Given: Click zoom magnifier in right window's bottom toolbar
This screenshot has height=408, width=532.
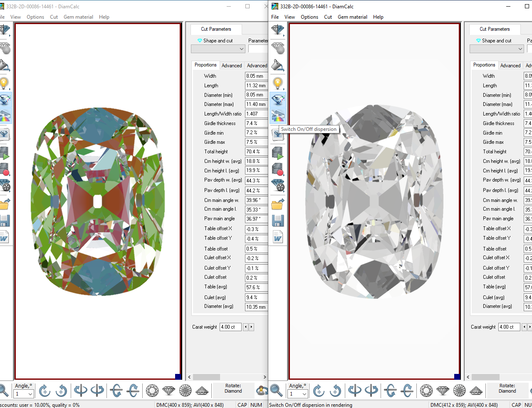Looking at the screenshot, I should pos(276,391).
